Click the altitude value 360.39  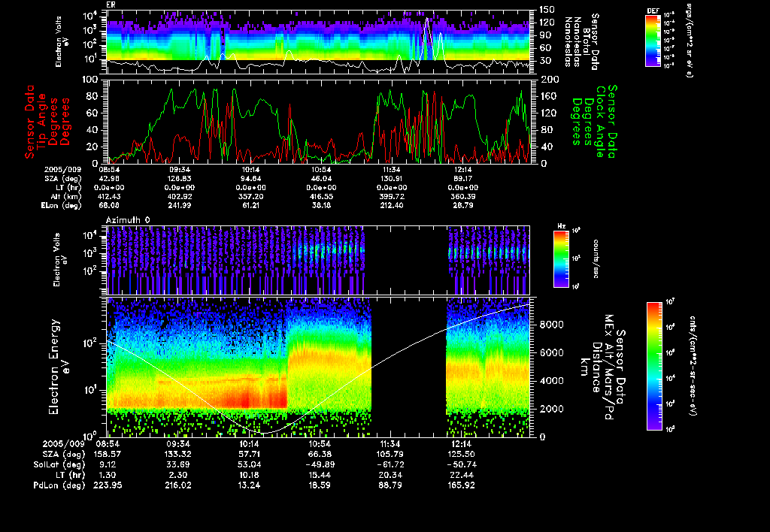(462, 197)
